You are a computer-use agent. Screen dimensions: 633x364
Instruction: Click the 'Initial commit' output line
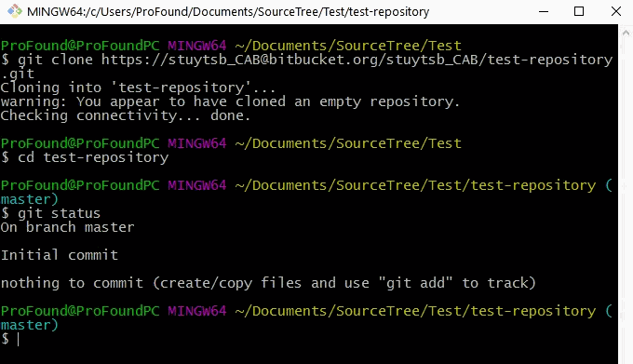click(x=60, y=255)
